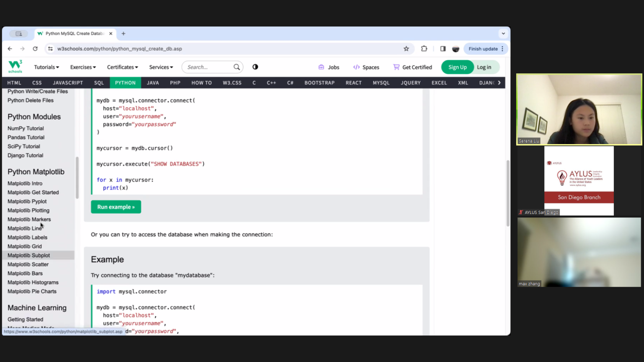Bookmark page with star icon

pyautogui.click(x=406, y=49)
